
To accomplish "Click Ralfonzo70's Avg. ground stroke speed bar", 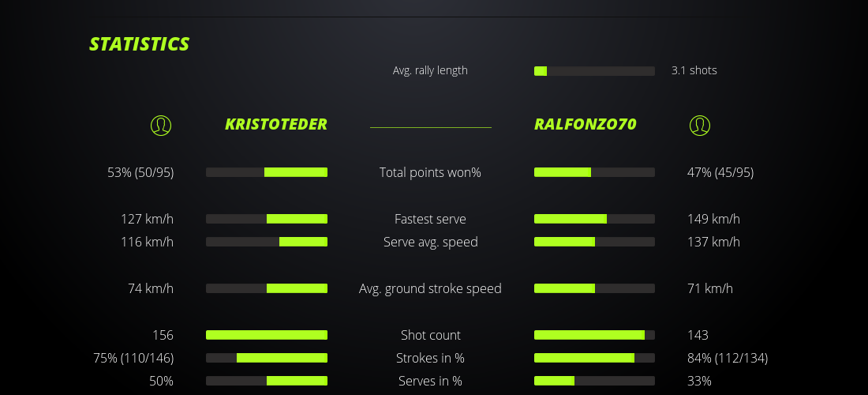I will click(594, 288).
